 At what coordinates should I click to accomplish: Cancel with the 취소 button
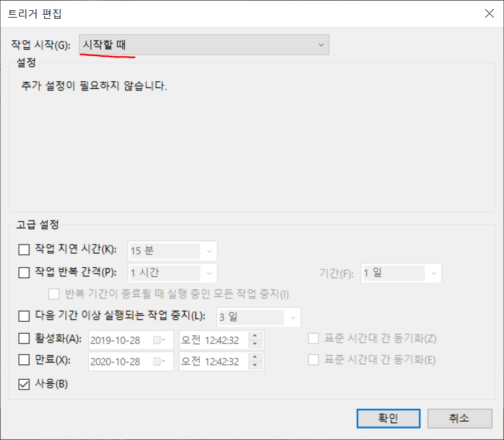459,418
